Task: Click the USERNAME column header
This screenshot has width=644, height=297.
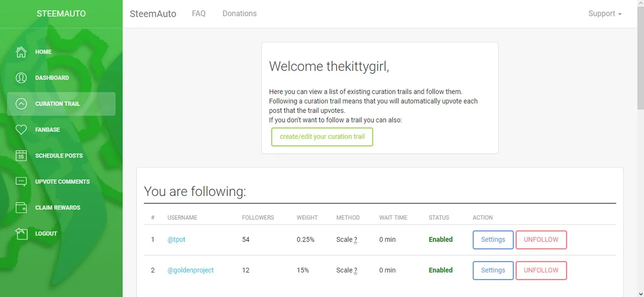Action: tap(182, 217)
